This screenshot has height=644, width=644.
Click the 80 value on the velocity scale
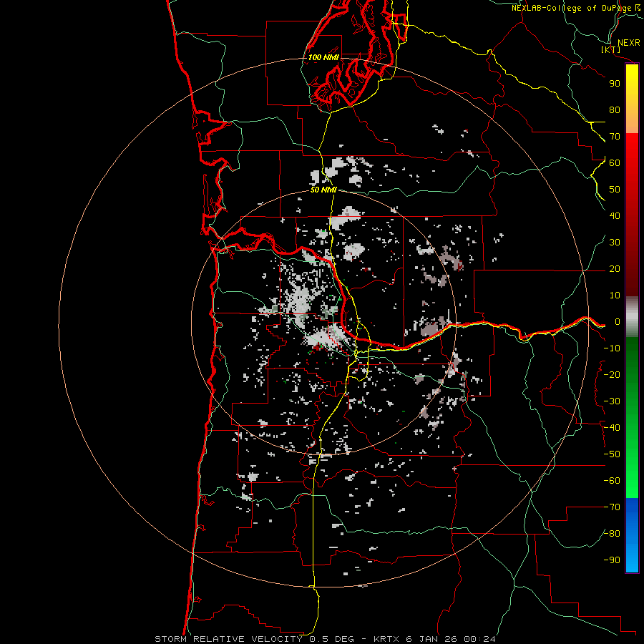click(x=615, y=109)
